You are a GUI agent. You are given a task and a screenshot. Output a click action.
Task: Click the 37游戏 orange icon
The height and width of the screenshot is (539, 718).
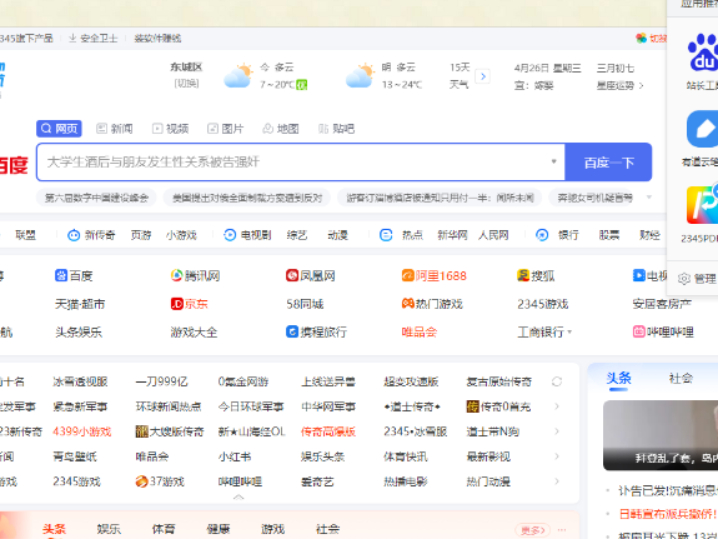[x=141, y=481]
